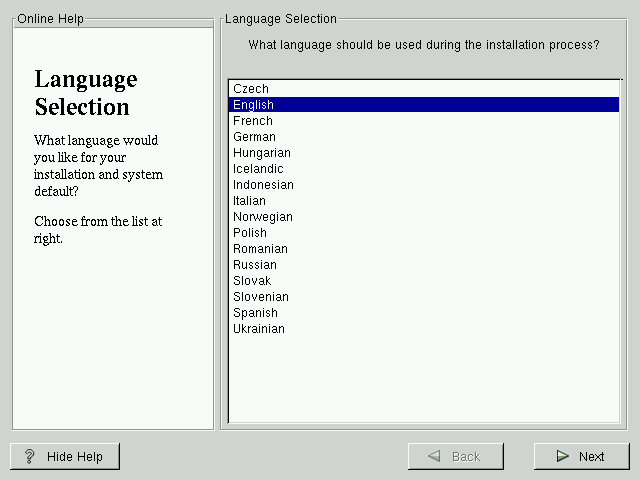640x480 pixels.
Task: Select the Norwegian list entry
Action: pyautogui.click(x=263, y=217)
